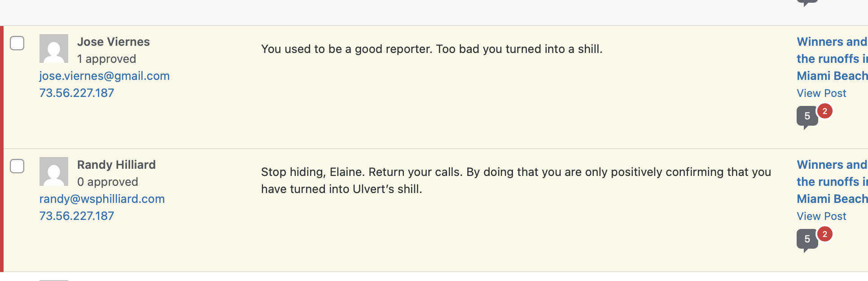Image resolution: width=868 pixels, height=281 pixels.
Task: Click View Post in Jose Viernes' row
Action: tap(821, 93)
